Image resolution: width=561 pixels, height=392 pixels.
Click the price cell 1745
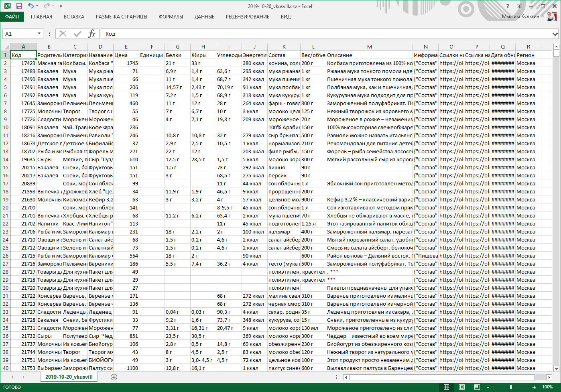click(x=126, y=63)
